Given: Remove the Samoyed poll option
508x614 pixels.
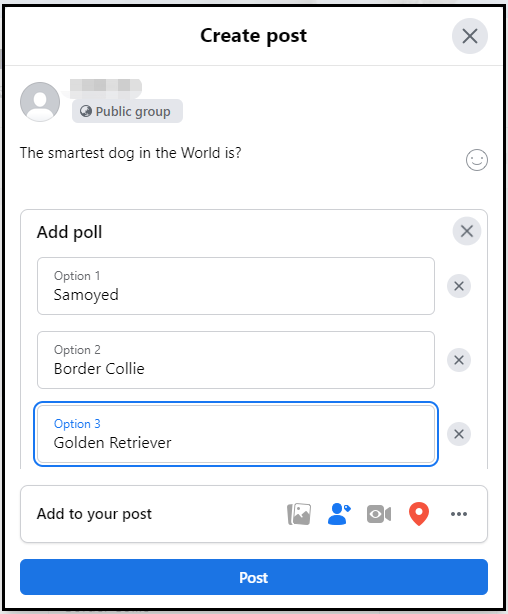Looking at the screenshot, I should [459, 286].
